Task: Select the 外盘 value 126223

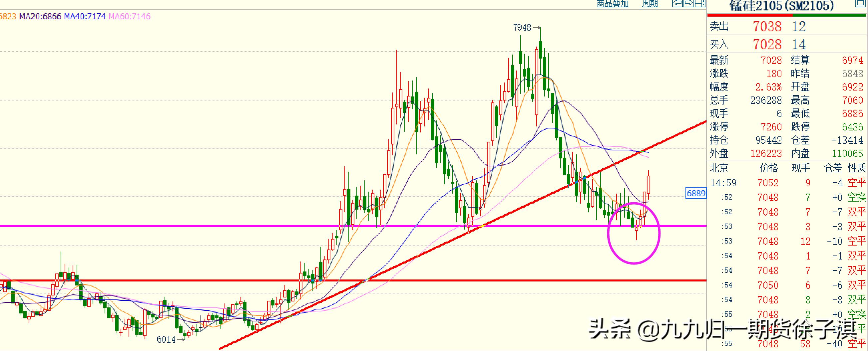Action: click(766, 153)
